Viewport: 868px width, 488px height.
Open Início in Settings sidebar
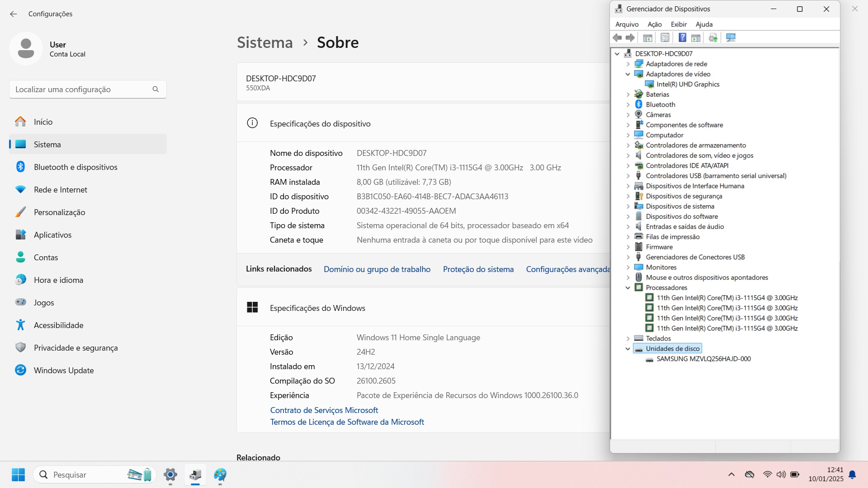pos(88,122)
